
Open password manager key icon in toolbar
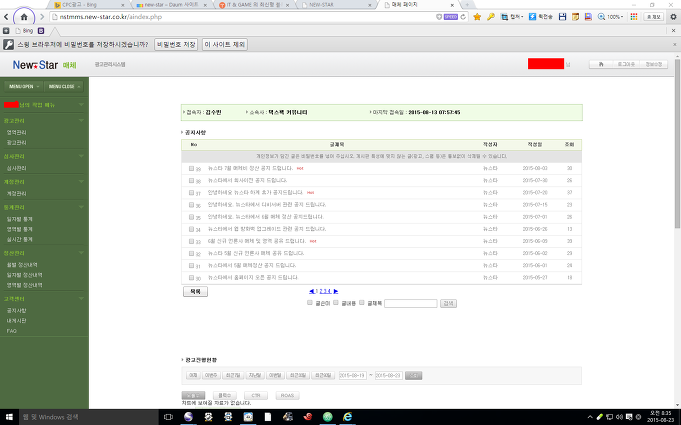point(491,17)
